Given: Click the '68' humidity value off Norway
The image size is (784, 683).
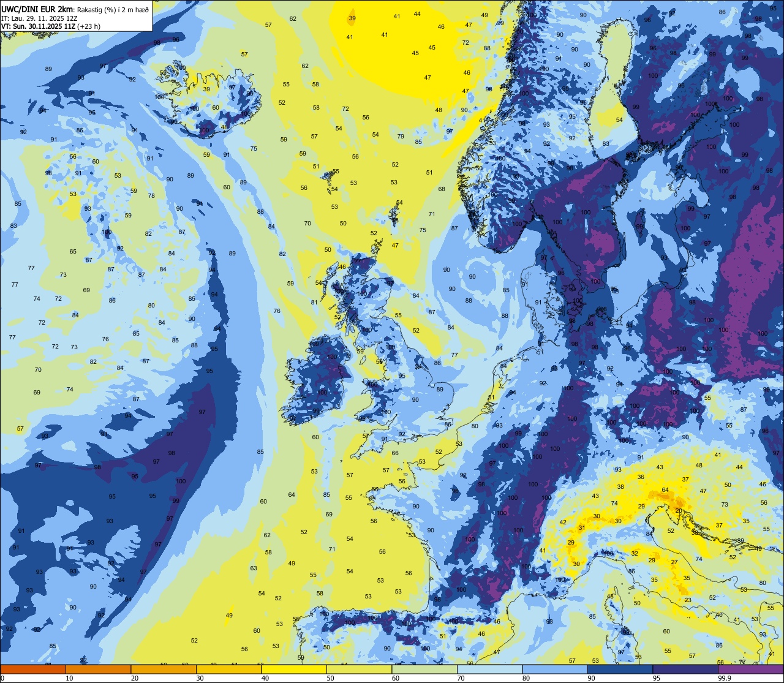Looking at the screenshot, I should 442,189.
